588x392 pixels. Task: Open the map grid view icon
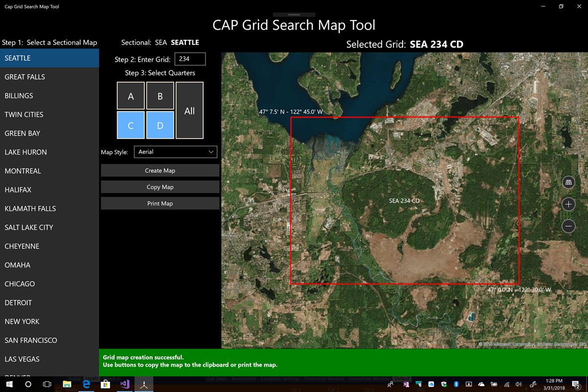[x=569, y=182]
